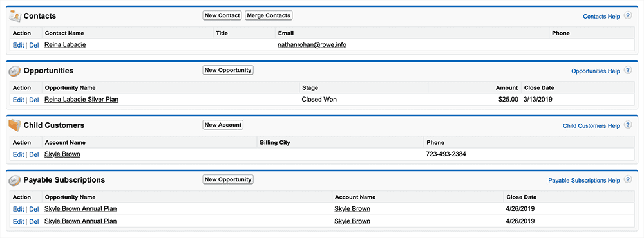Delete the Reina Labadie Silver Plan opportunity
The height and width of the screenshot is (238, 644).
[33, 100]
